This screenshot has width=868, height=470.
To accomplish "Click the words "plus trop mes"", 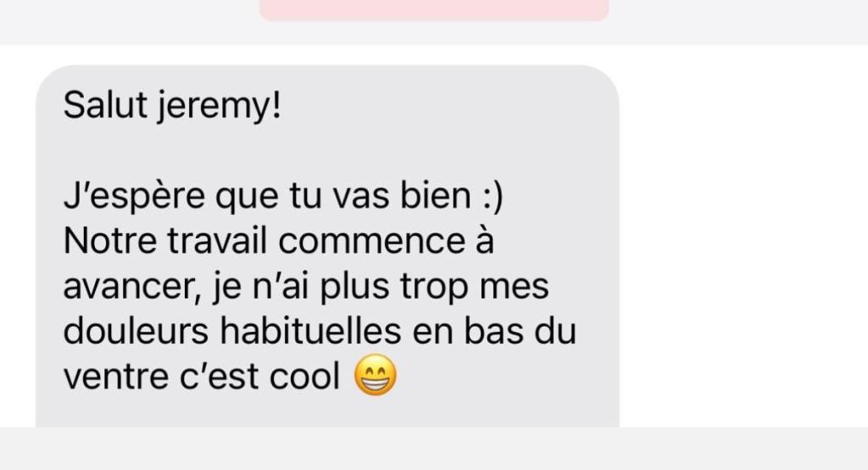I will (435, 288).
